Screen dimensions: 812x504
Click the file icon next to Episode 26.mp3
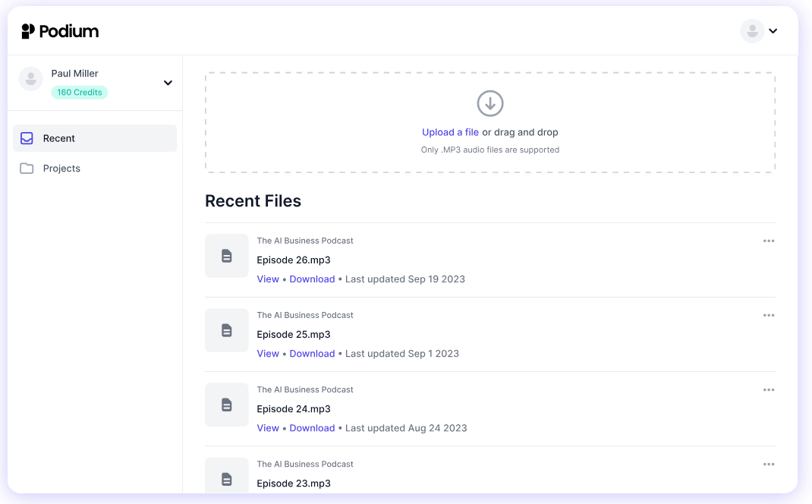[226, 256]
